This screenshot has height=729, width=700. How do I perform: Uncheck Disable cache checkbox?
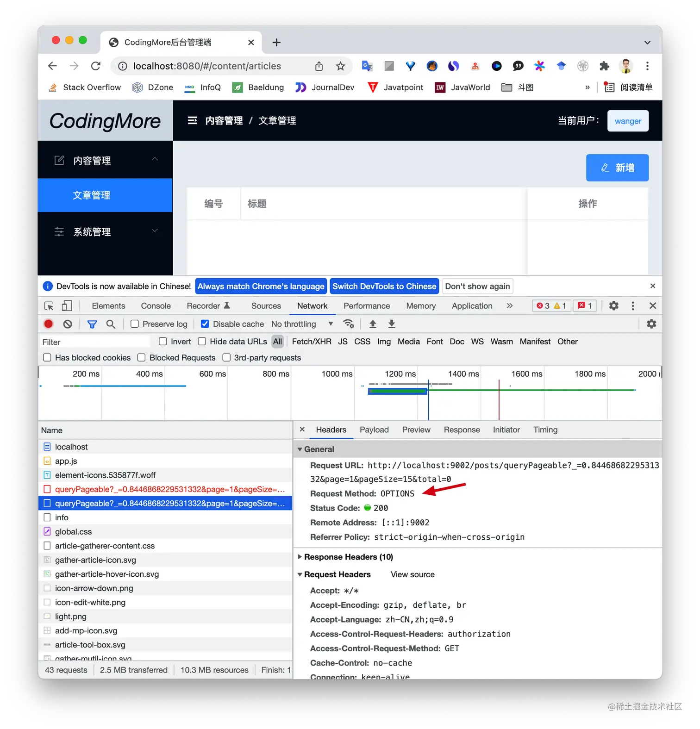click(x=205, y=324)
